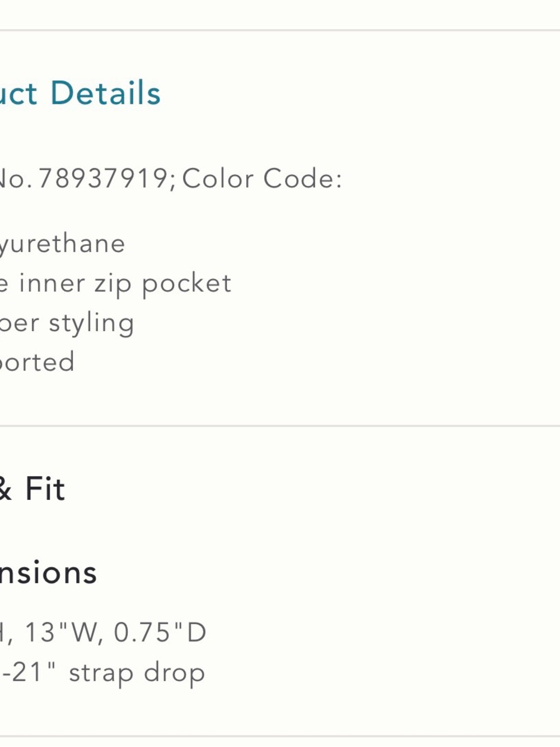Select the polyurethane material line
Image resolution: width=560 pixels, height=747 pixels.
(x=62, y=244)
